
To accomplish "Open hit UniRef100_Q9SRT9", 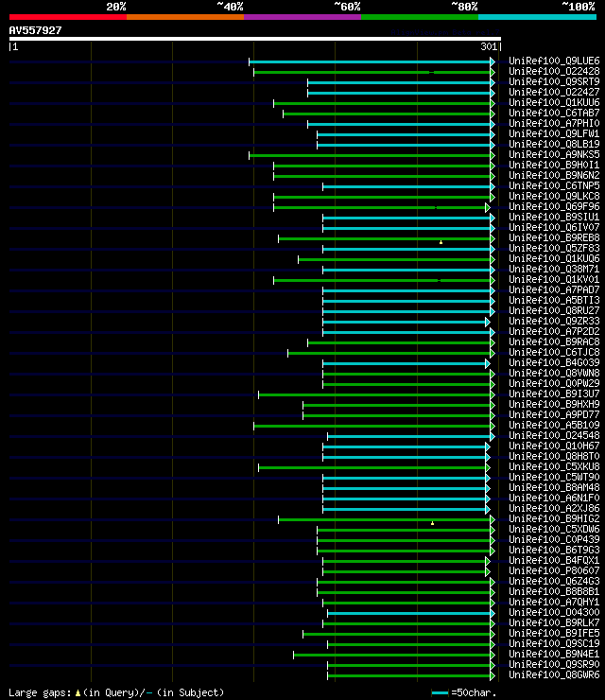I will 554,81.
